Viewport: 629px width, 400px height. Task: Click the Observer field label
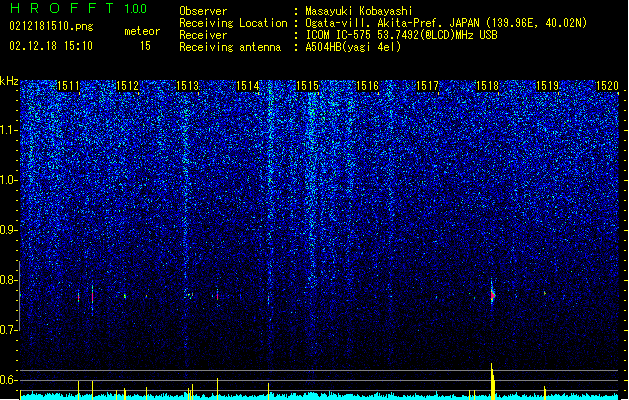coord(203,11)
